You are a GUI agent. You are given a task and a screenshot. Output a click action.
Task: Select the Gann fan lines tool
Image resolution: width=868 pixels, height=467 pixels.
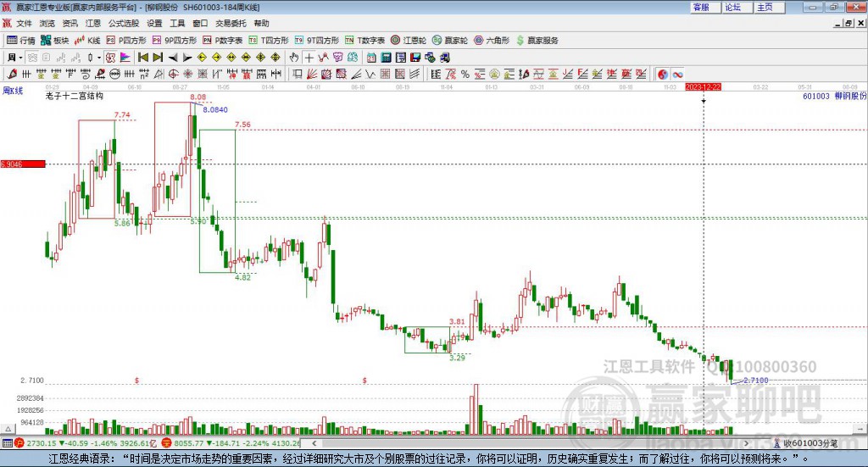tap(312, 74)
